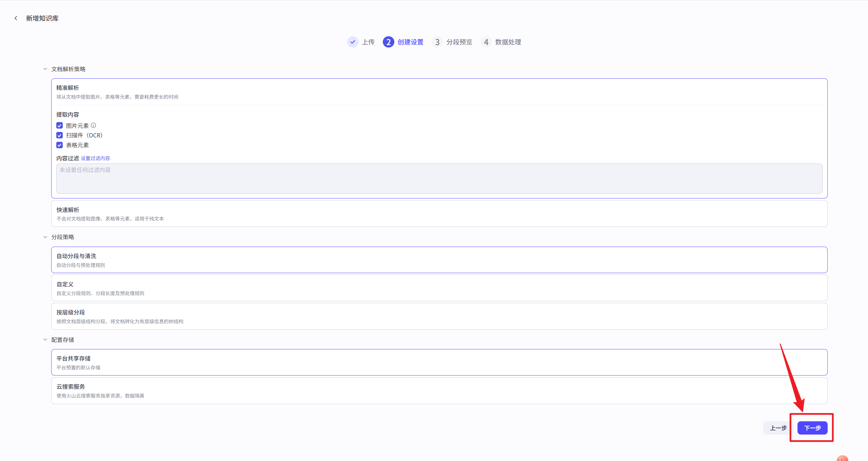Collapse the 文档解析策略 section
Image resolution: width=868 pixels, height=461 pixels.
tap(45, 69)
